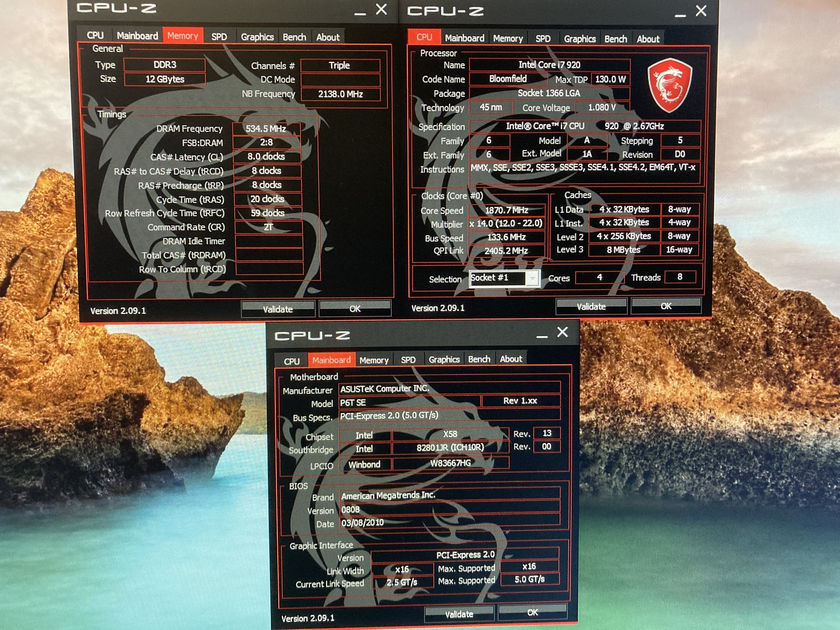This screenshot has width=840, height=630.
Task: Click the Row Refresh Cycle value "59 clocks"
Action: tap(268, 213)
